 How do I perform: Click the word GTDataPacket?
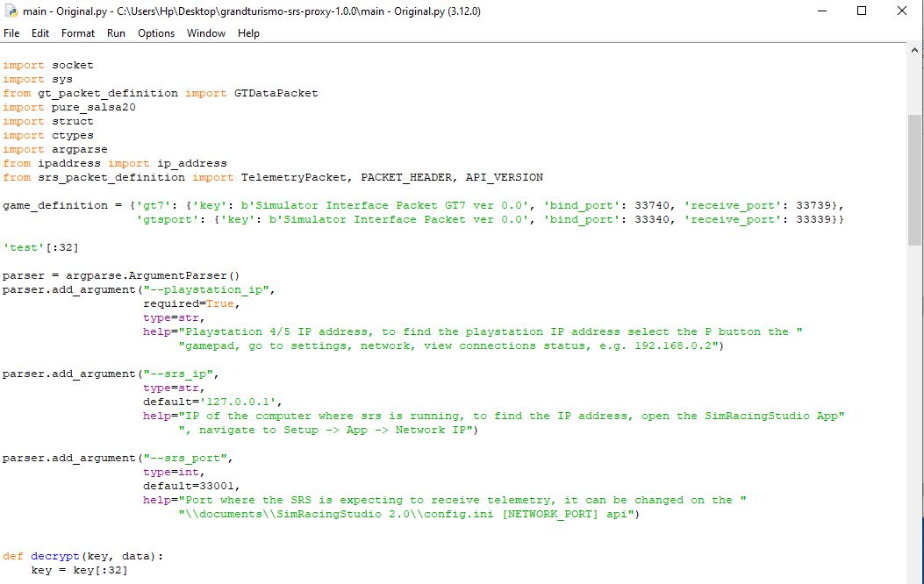click(x=276, y=93)
